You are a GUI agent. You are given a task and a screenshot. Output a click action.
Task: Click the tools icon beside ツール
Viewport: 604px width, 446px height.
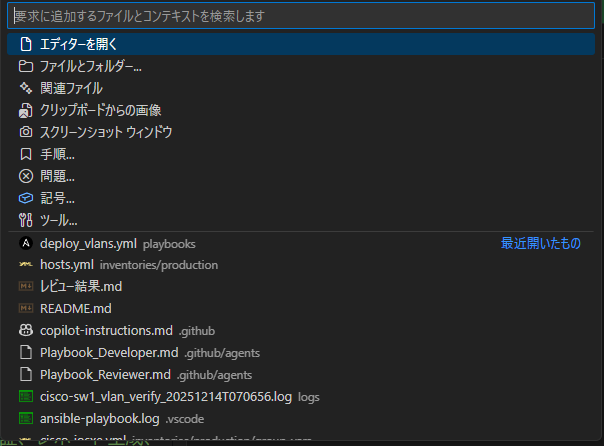pyautogui.click(x=26, y=221)
